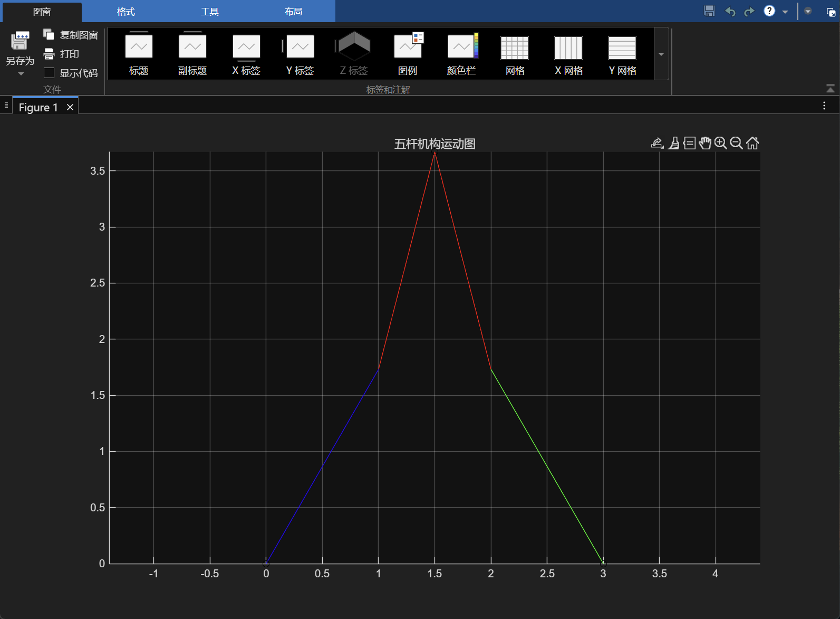Click the x-axis tick label -0.5
This screenshot has width=840, height=619.
tap(210, 574)
